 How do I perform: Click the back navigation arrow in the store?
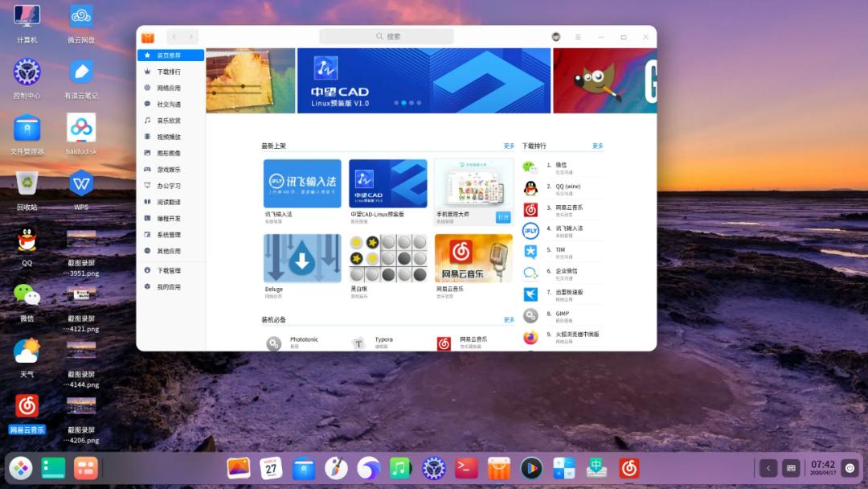coord(174,36)
